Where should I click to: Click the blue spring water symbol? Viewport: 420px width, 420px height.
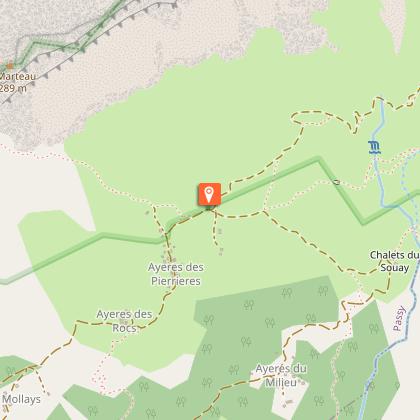pos(375,147)
